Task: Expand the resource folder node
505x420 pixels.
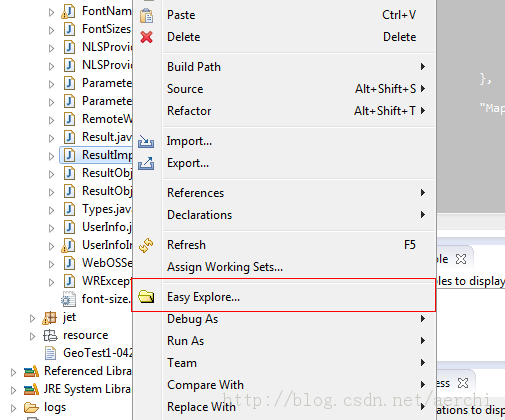Action: (32, 336)
